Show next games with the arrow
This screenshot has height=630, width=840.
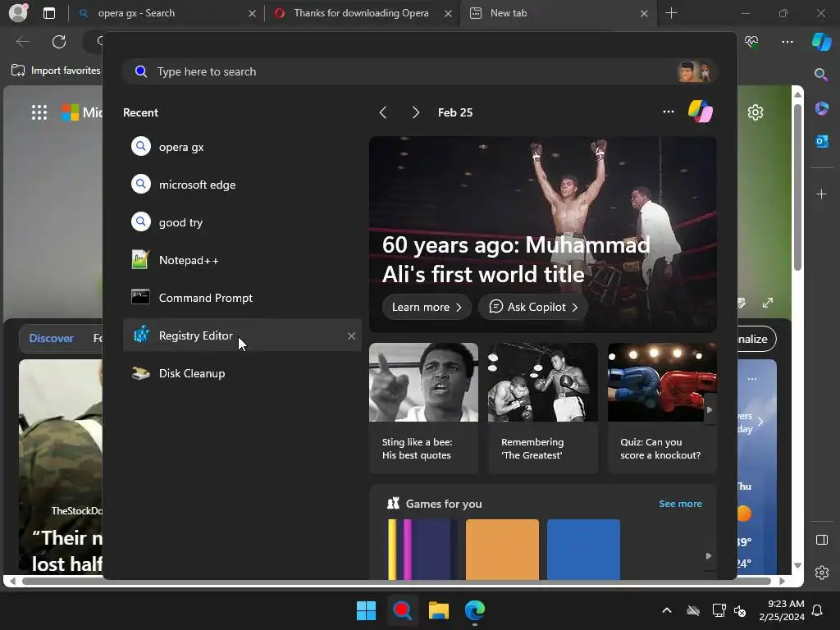point(708,556)
